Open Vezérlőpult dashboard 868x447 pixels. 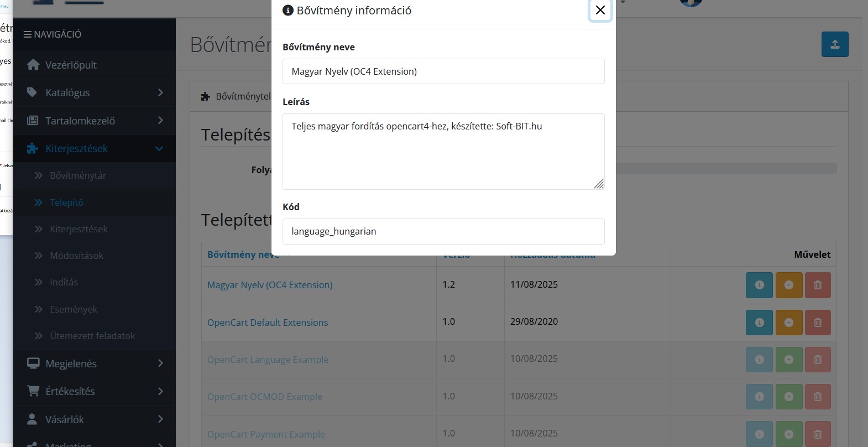(x=95, y=65)
